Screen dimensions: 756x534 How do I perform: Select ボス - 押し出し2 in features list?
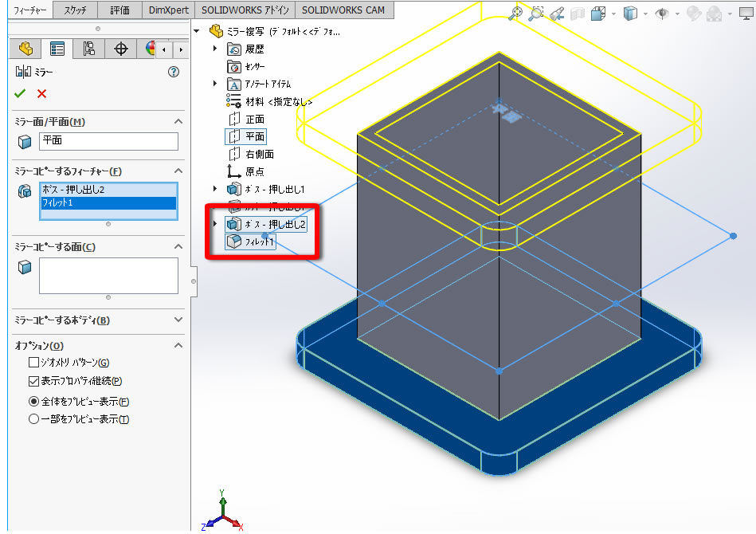(x=108, y=190)
